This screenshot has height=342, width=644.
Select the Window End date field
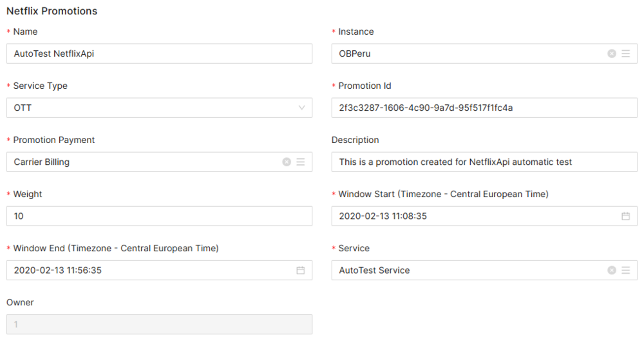coord(148,270)
